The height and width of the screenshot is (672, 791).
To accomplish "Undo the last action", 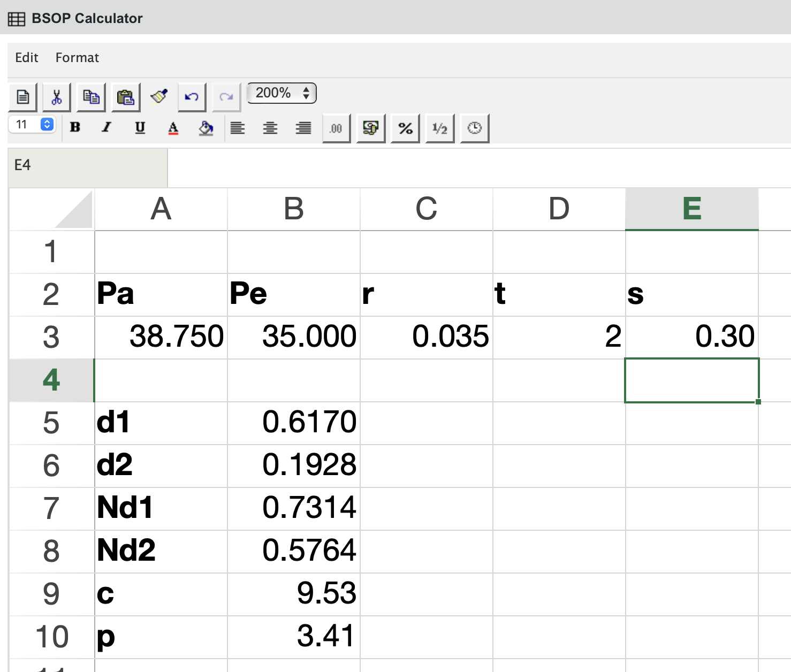I will coord(192,97).
